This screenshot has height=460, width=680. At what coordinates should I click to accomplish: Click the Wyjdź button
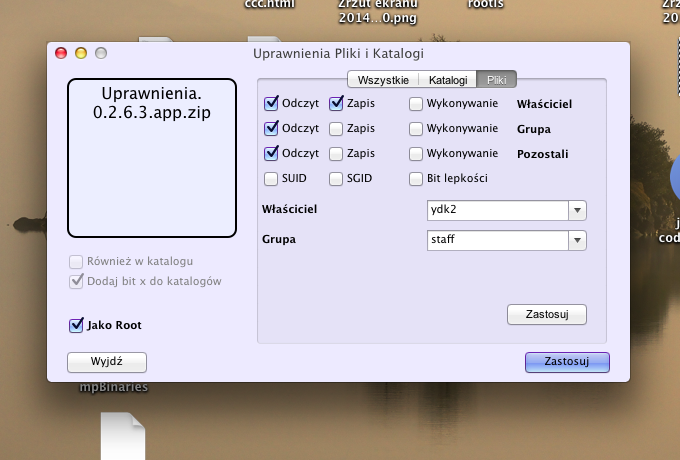(107, 362)
